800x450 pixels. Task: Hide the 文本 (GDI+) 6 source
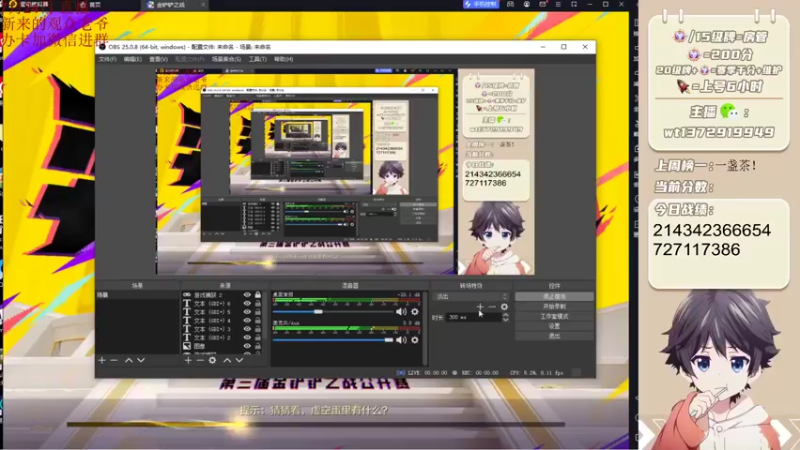pos(247,304)
